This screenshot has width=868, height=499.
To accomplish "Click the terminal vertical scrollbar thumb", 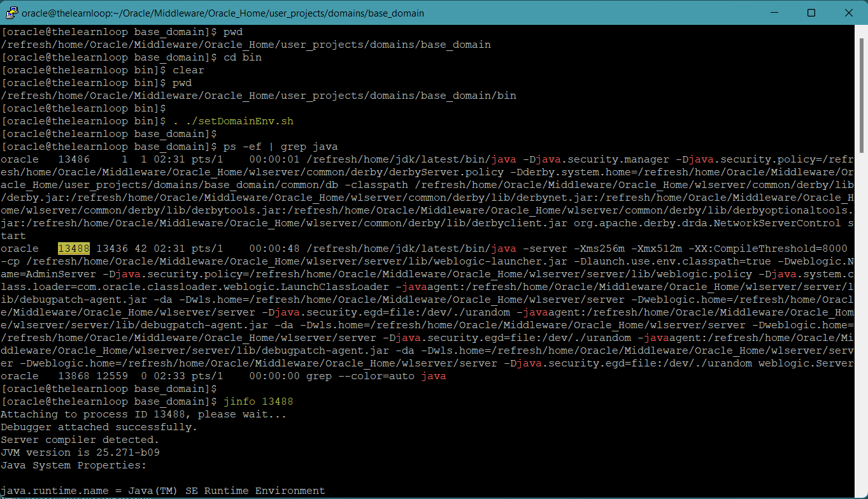I will click(862, 96).
